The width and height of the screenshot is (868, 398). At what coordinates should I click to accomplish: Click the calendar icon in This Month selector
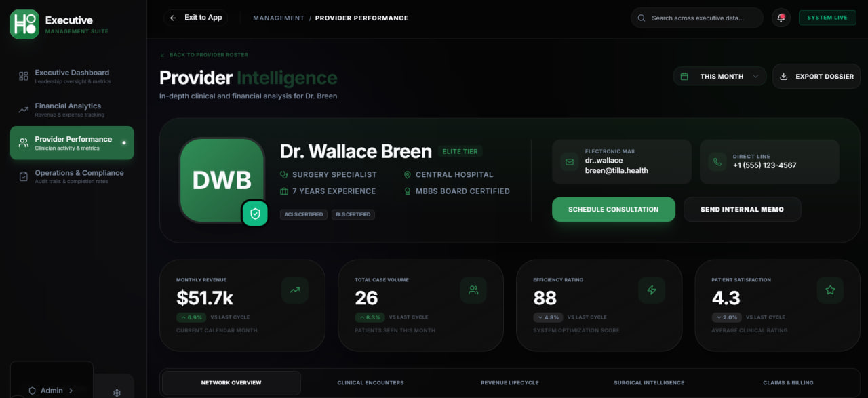click(684, 77)
